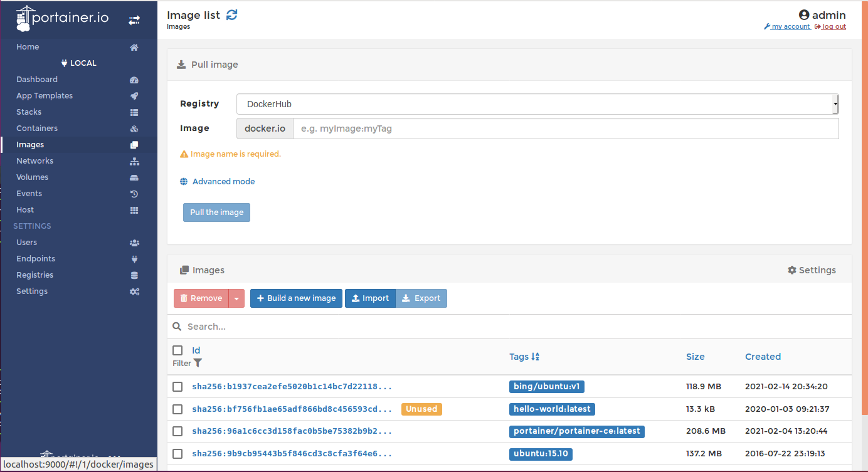Click the Containers icon in the sidebar

[134, 127]
